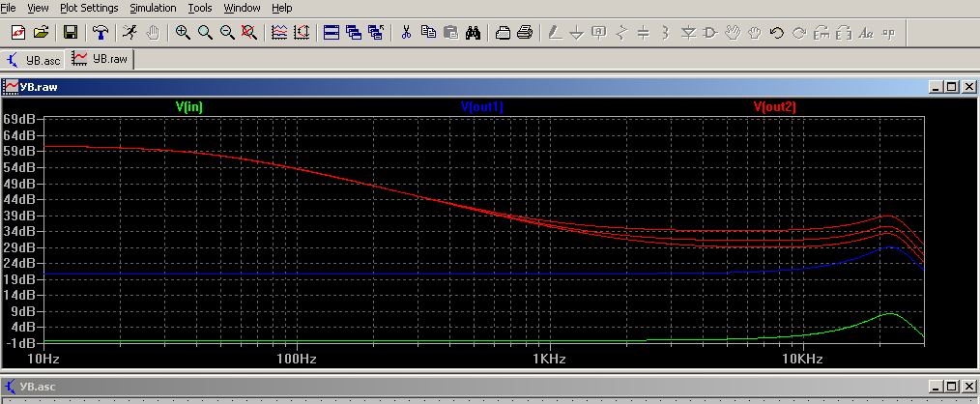980x404 pixels.
Task: Click the red V(out2) trace label
Action: click(x=774, y=107)
